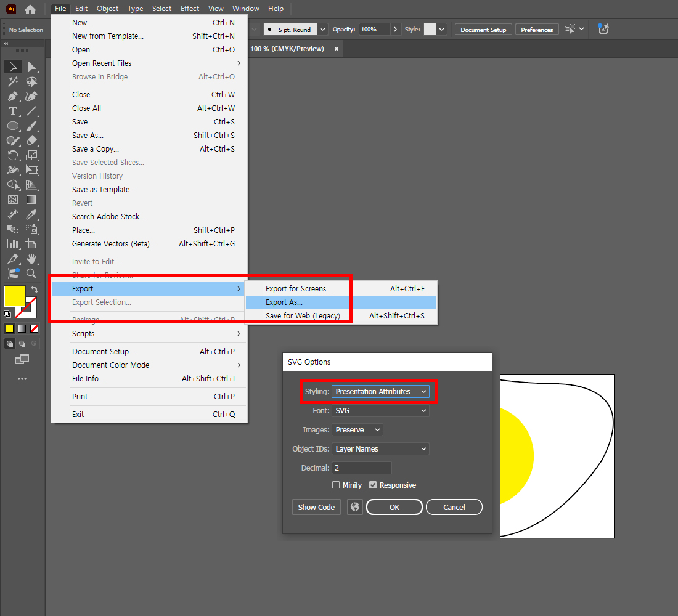Click Cancel in SVG Options
Viewport: 678px width, 616px height.
(454, 507)
